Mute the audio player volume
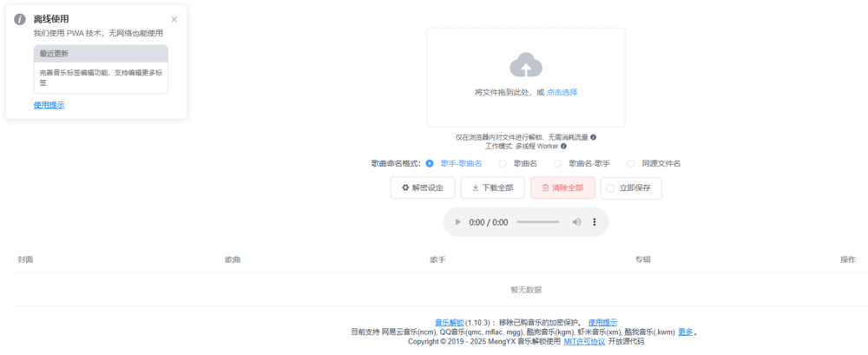 [x=576, y=222]
